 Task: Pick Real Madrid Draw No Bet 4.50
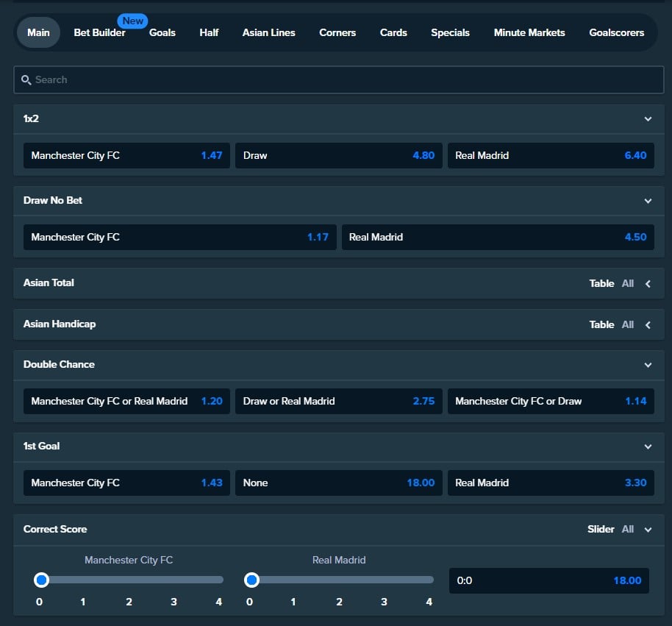coord(497,237)
